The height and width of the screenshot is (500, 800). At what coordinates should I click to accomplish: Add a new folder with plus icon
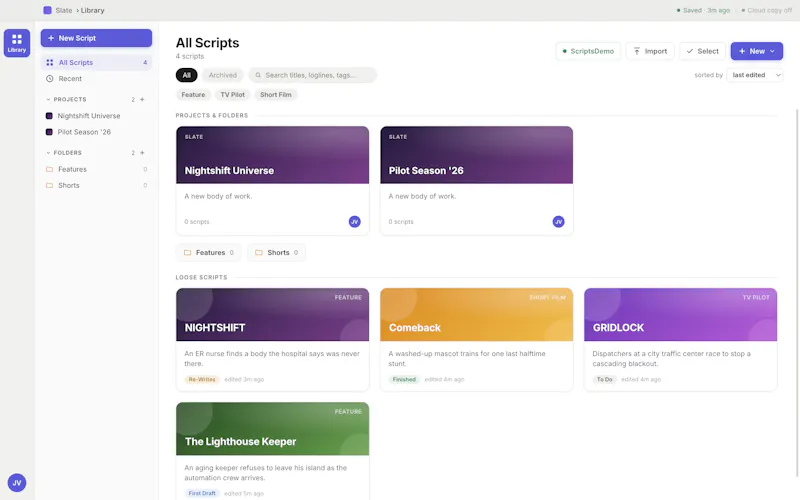(142, 153)
